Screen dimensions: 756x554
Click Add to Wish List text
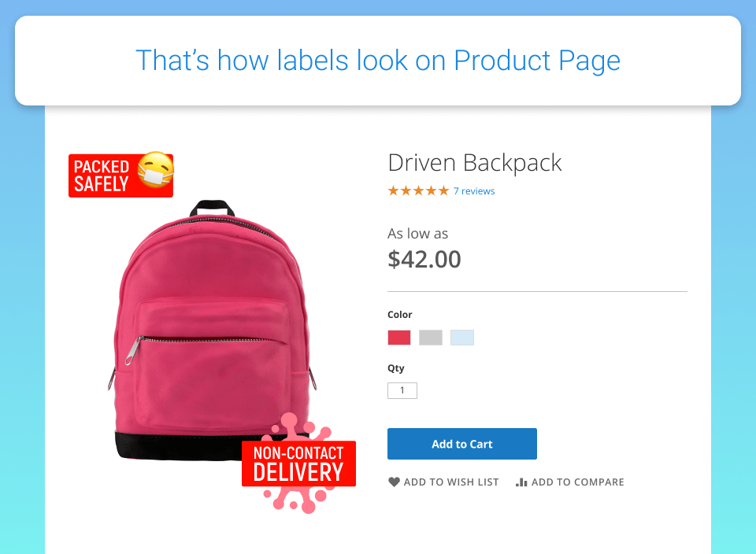pos(451,482)
